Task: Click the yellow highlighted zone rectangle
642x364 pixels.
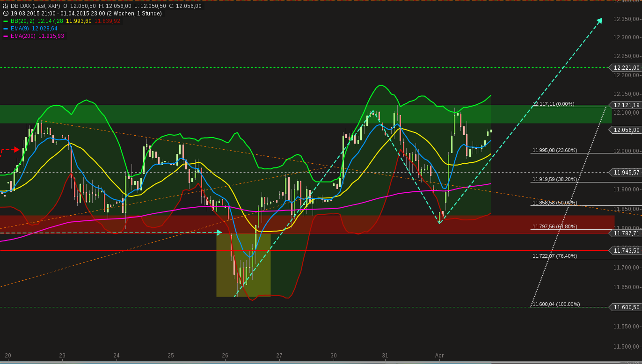Action: [x=243, y=264]
